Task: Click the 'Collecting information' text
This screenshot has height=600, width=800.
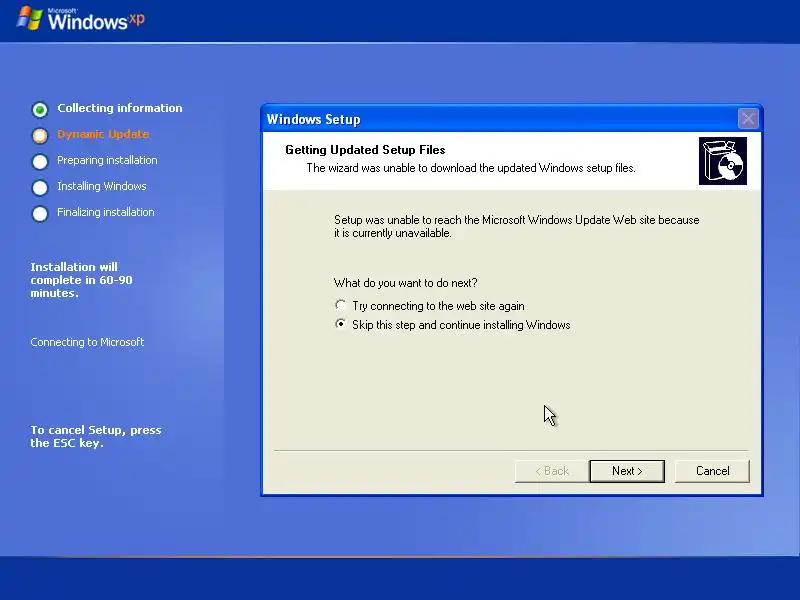Action: (119, 108)
